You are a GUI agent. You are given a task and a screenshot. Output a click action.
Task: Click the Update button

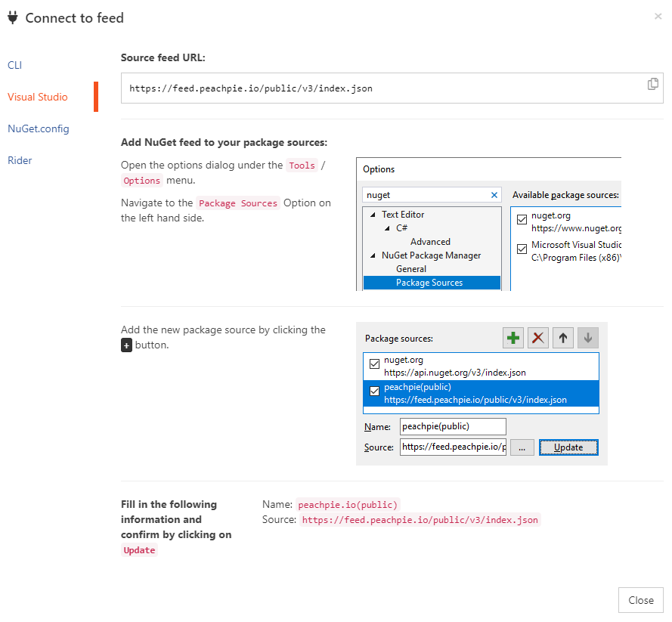tap(568, 447)
